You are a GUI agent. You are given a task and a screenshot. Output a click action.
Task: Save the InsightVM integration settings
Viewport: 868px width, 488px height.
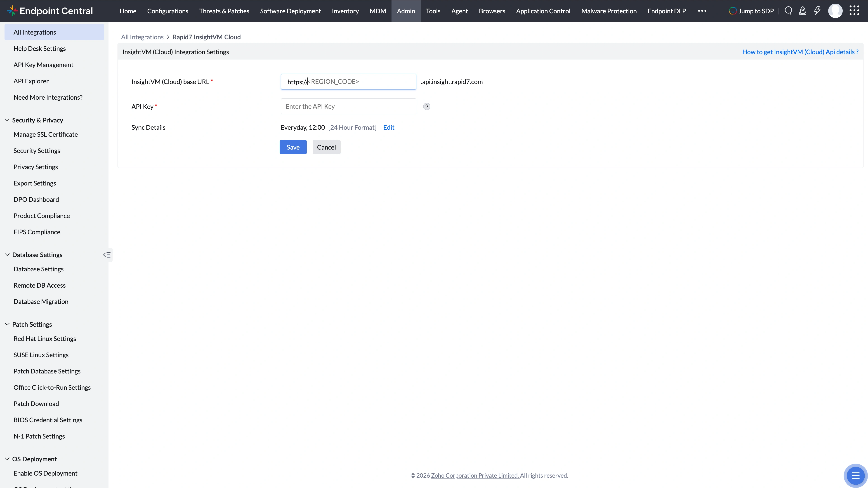[293, 147]
